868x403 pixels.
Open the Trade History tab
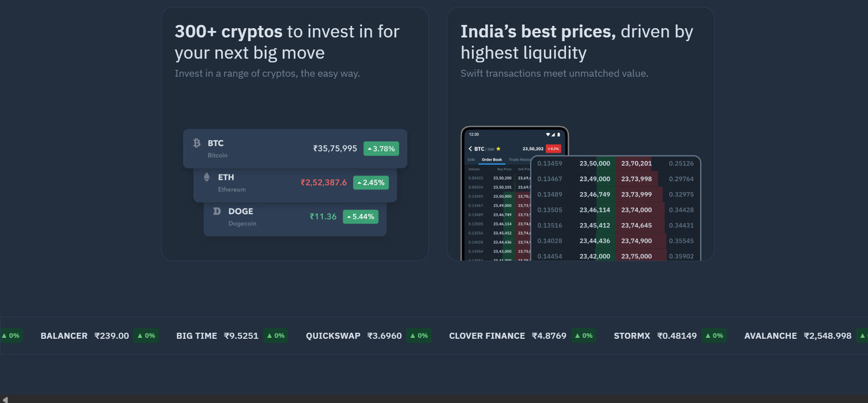pos(520,159)
